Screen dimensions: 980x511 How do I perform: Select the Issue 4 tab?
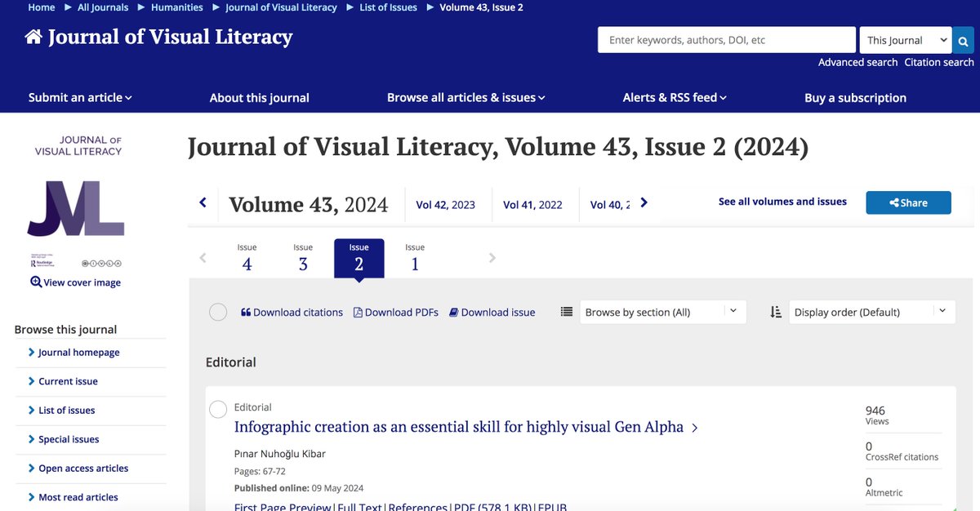click(x=247, y=258)
